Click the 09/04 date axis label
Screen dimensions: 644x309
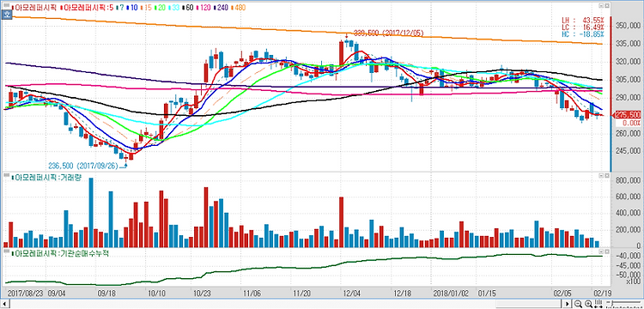tap(57, 294)
